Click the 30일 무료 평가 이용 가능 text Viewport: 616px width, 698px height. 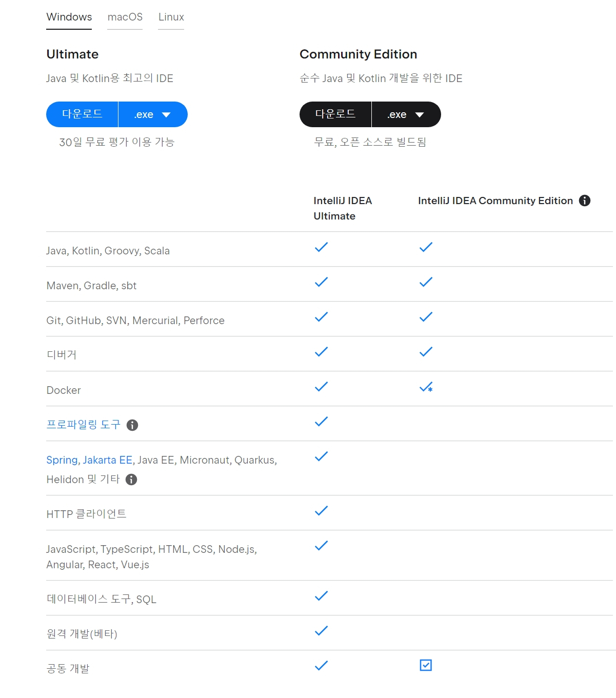pyautogui.click(x=117, y=142)
